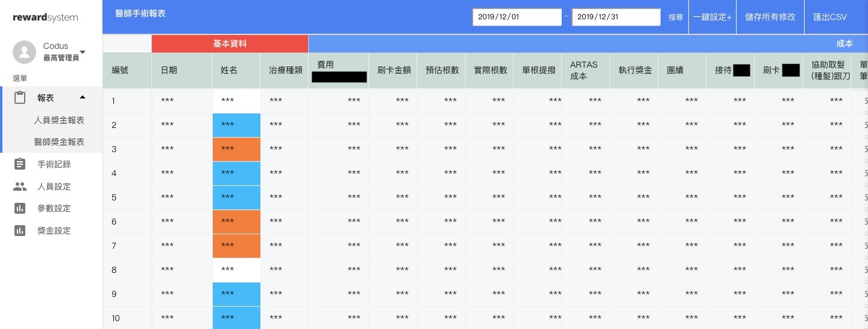Open 參數設定 menu item

pyautogui.click(x=54, y=208)
